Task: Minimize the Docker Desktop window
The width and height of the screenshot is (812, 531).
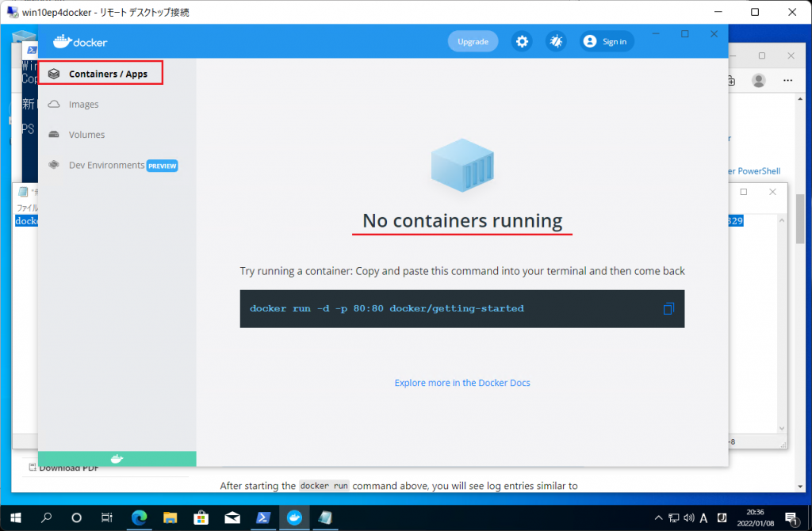Action: pos(656,33)
